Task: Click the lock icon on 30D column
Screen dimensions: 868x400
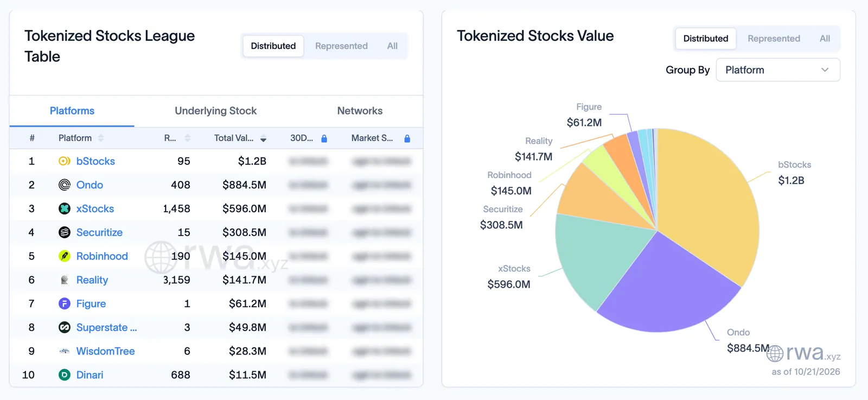Action: (x=324, y=138)
